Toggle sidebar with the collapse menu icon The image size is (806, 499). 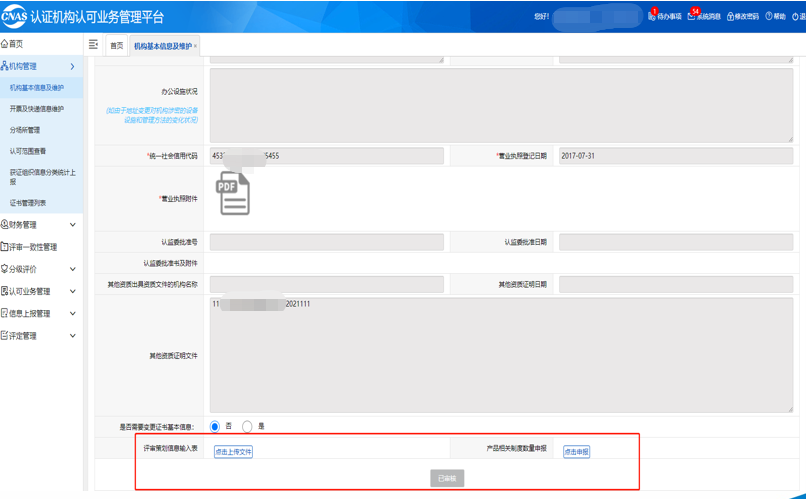[x=93, y=45]
